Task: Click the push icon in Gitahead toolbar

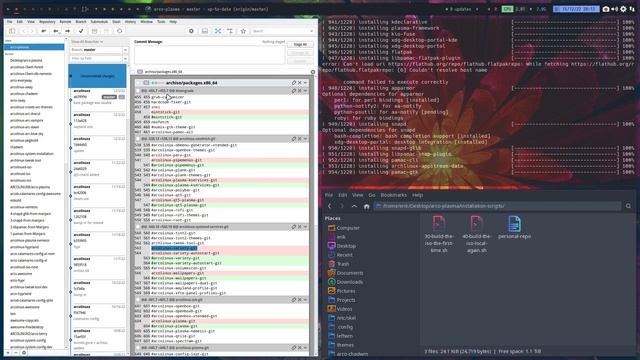Action: point(67,31)
